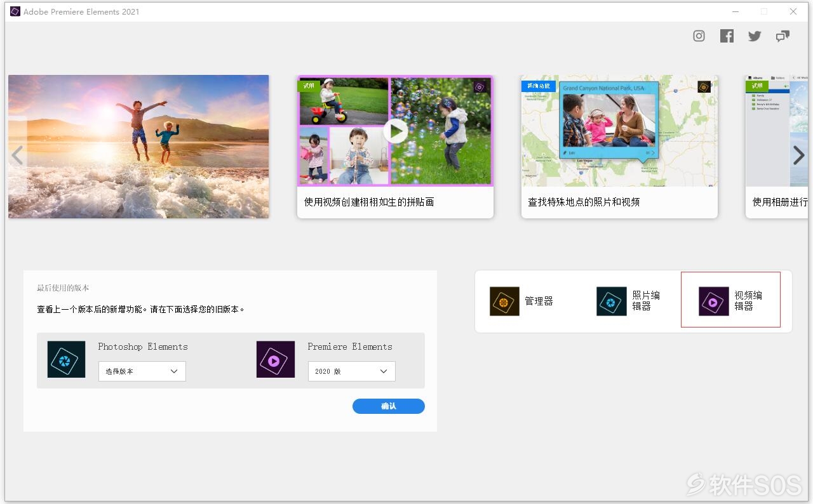Open the feedback chat icon
The width and height of the screenshot is (813, 504).
click(x=783, y=36)
